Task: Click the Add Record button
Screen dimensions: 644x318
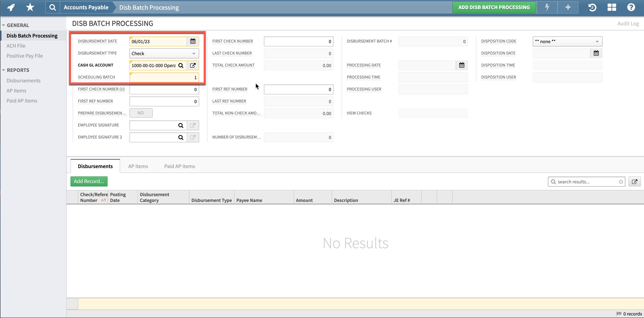Action: pyautogui.click(x=89, y=181)
